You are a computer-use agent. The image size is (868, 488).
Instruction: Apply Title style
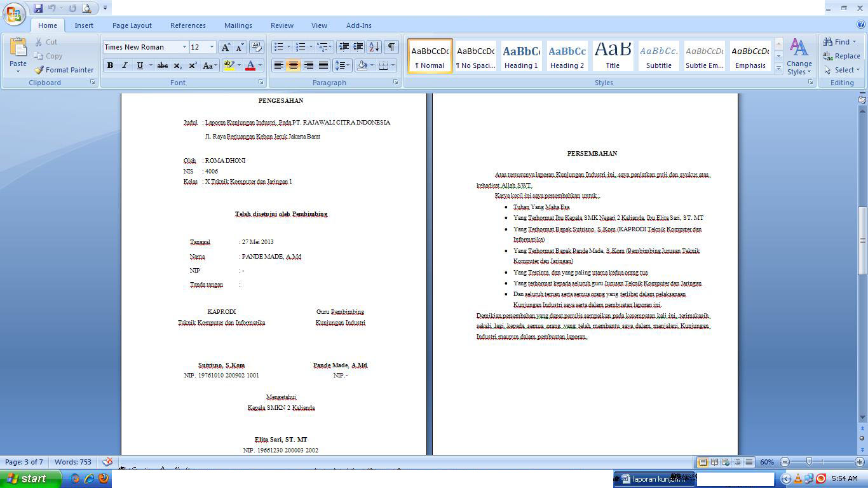(x=613, y=56)
